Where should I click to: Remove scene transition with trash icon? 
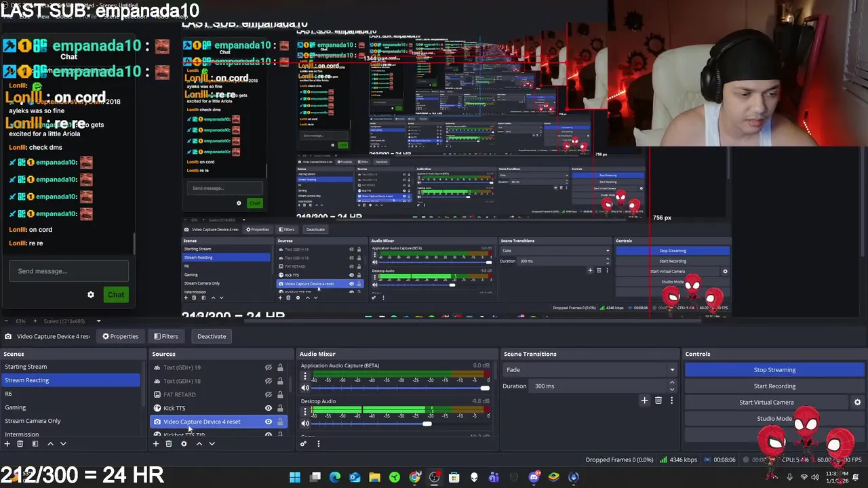click(x=658, y=401)
